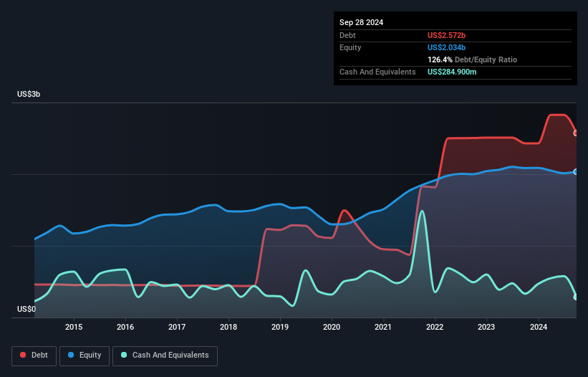Image resolution: width=588 pixels, height=377 pixels.
Task: Click the 2019 x-axis label
Action: [x=280, y=327]
